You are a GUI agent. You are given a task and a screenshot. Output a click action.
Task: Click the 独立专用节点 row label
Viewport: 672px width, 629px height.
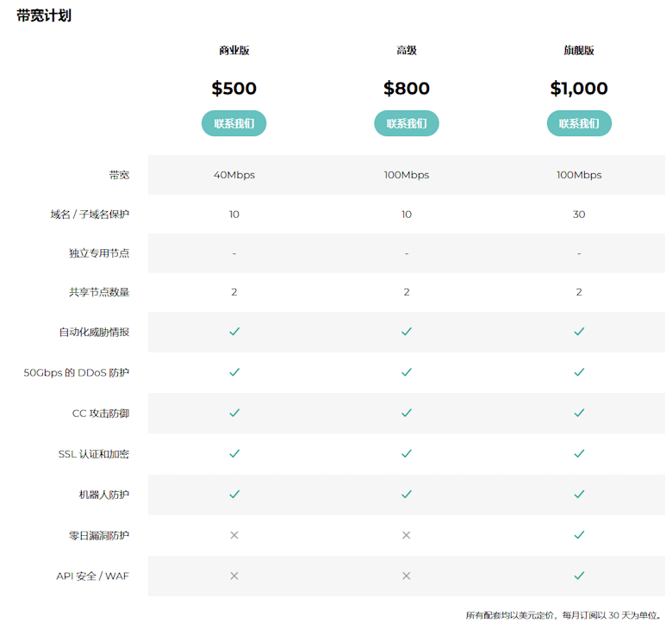(99, 253)
